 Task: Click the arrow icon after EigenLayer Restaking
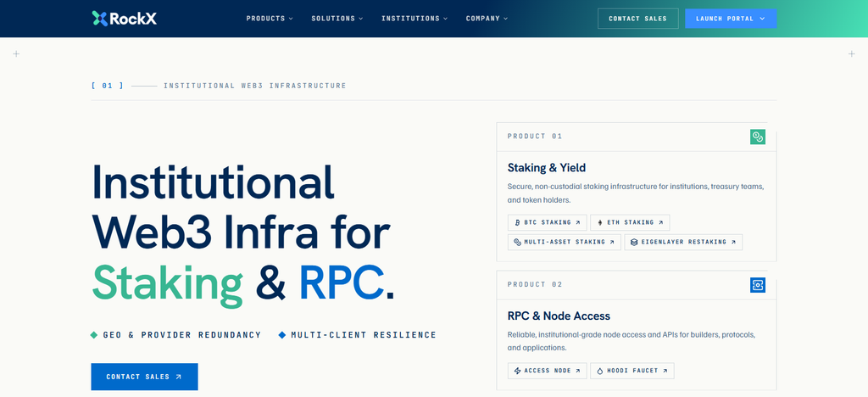tap(733, 242)
